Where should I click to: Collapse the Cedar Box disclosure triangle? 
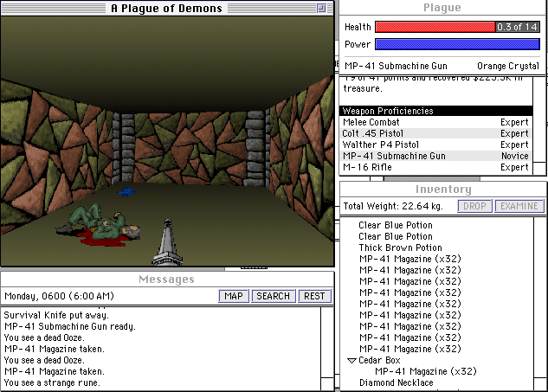[351, 361]
